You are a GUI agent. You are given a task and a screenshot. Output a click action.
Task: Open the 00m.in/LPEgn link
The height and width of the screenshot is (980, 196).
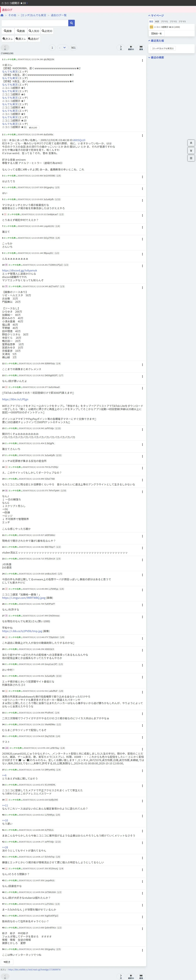[x=15, y=400]
